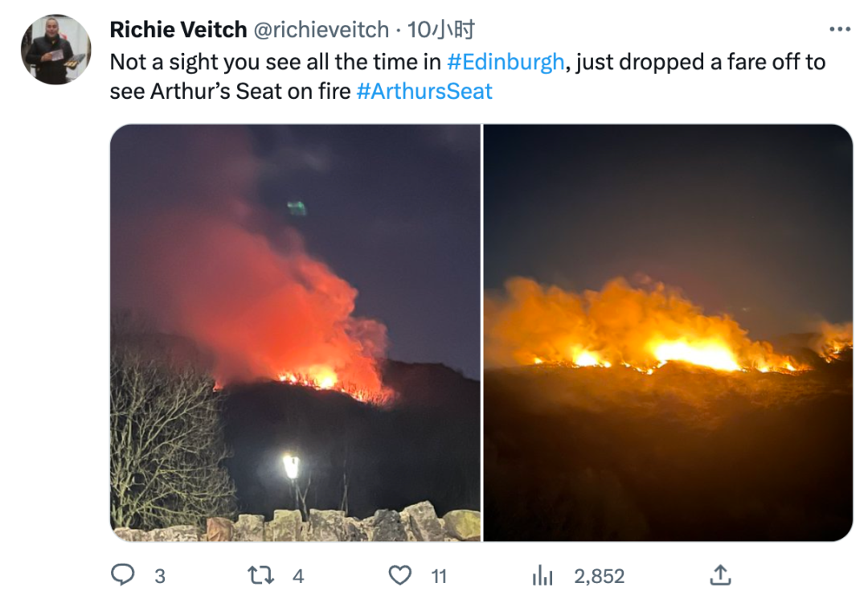Open the 10小时 timestamp link

click(x=441, y=30)
